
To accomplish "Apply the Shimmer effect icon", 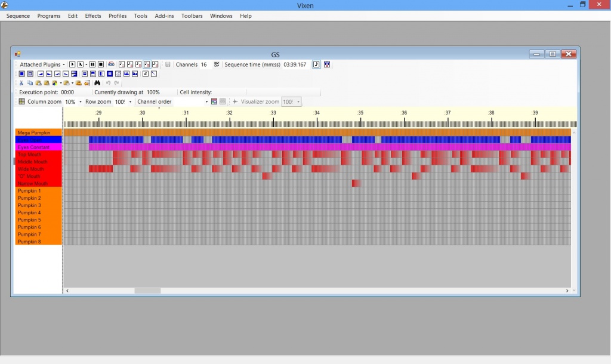I will 135,73.
